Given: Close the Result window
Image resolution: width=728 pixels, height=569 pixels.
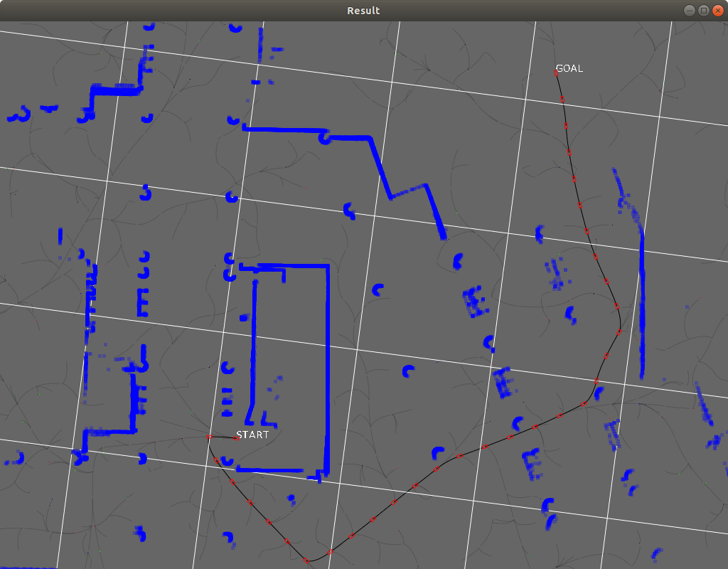Looking at the screenshot, I should (719, 11).
